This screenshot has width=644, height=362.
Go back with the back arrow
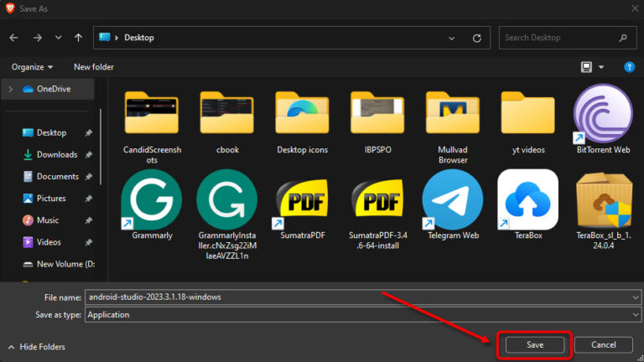click(x=13, y=38)
